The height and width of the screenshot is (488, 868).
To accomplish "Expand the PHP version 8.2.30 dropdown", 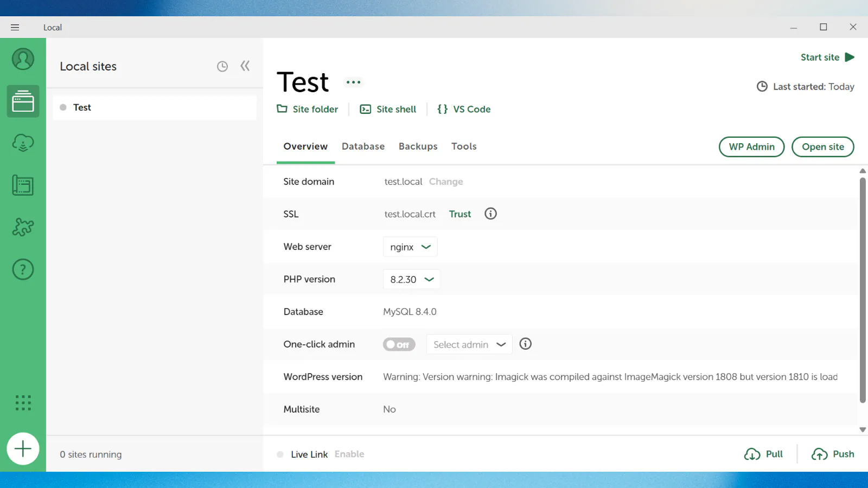I will click(412, 279).
